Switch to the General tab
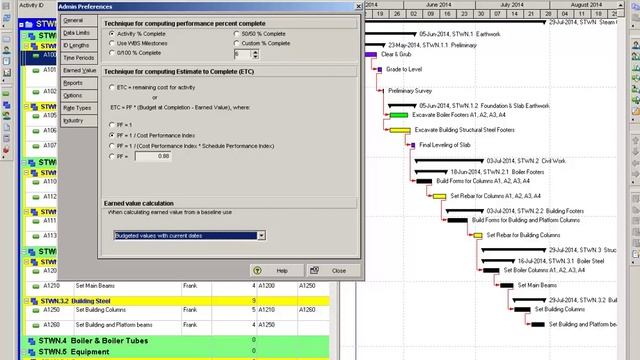 point(79,20)
